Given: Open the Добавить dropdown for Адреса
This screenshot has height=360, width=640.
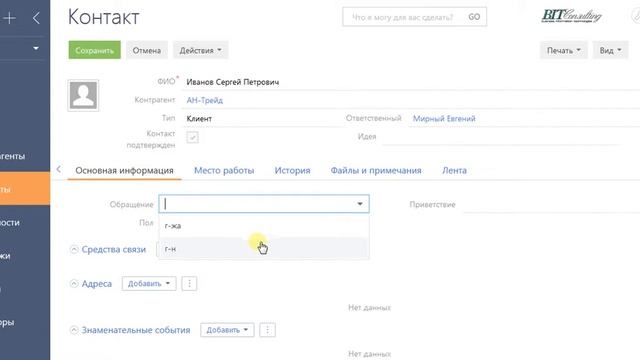Looking at the screenshot, I should (149, 284).
